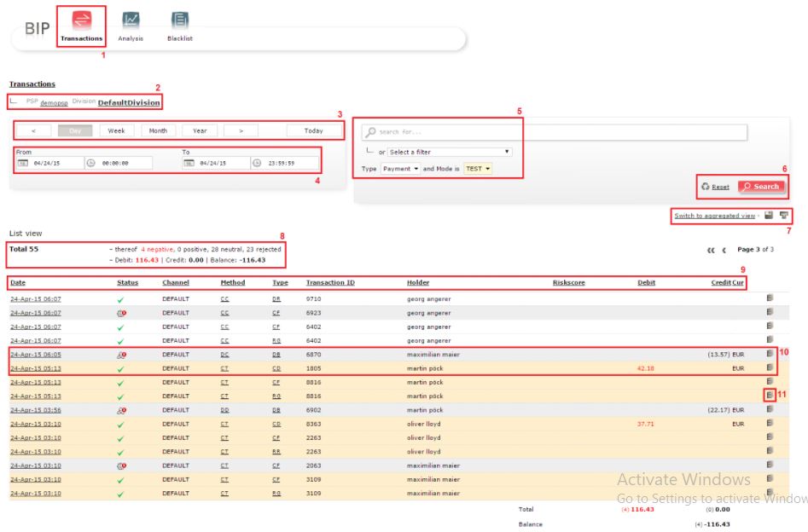
Task: Click the '4 negative' summary text
Action: [157, 249]
